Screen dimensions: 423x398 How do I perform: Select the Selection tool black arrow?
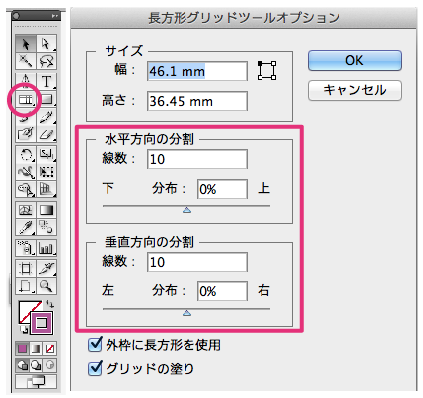point(26,43)
